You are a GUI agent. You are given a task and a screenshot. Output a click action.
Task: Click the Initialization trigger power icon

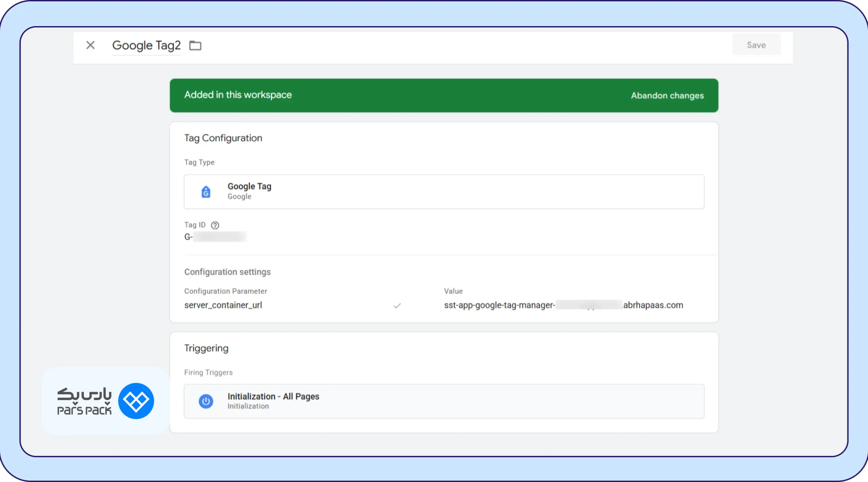click(206, 401)
